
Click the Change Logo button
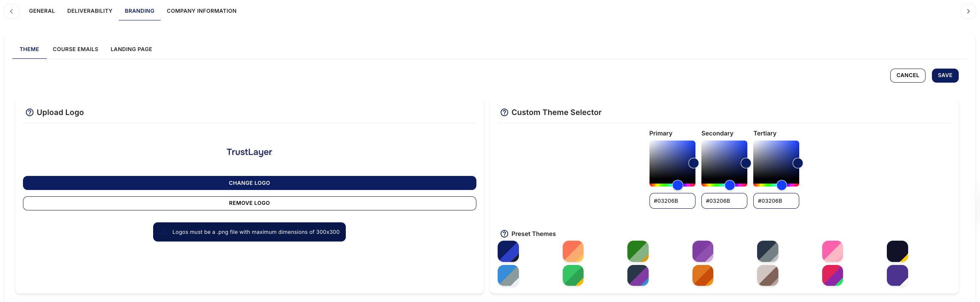pos(249,183)
